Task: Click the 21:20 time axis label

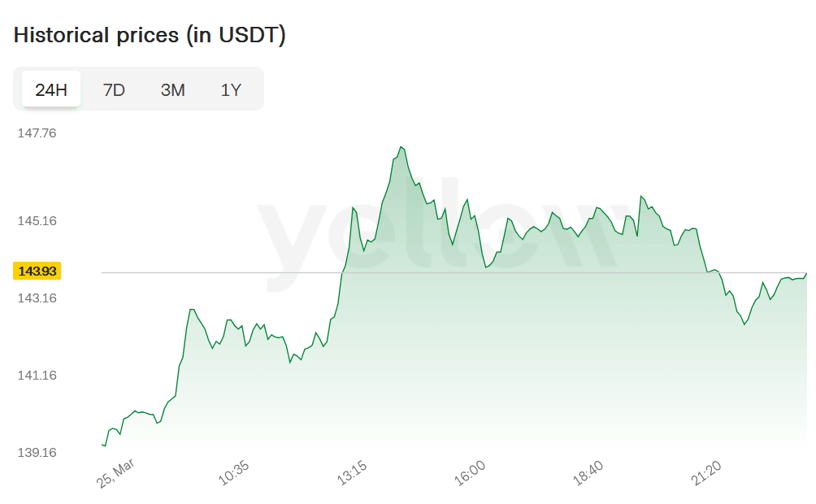Action: coord(706,473)
